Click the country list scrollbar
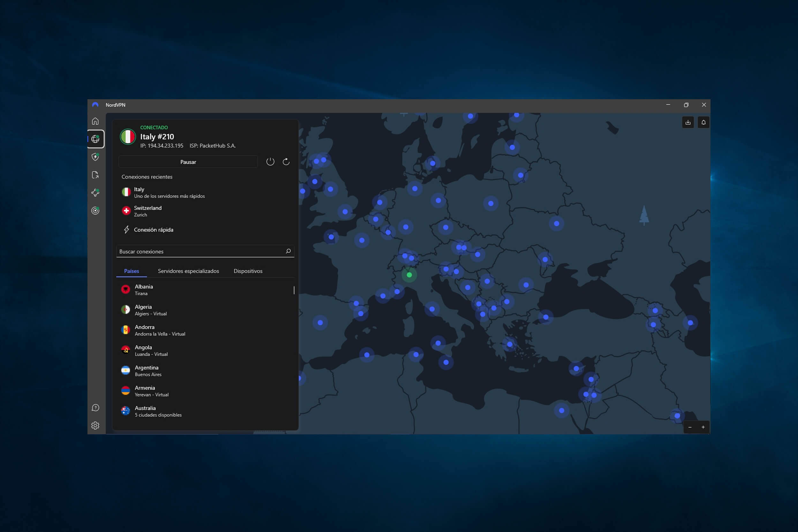The width and height of the screenshot is (798, 532). (x=294, y=290)
